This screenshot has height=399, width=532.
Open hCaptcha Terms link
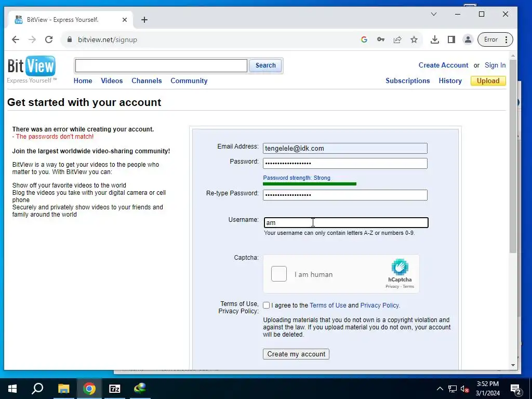click(408, 286)
